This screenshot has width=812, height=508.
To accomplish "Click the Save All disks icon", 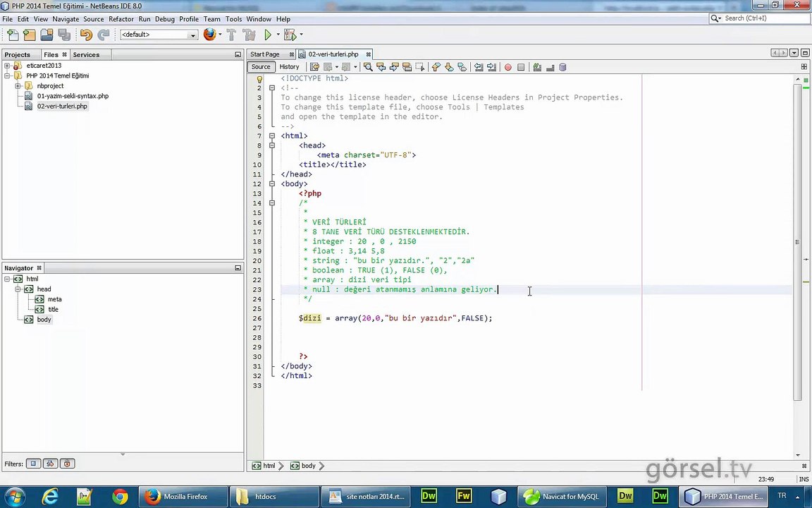I will 64,35.
